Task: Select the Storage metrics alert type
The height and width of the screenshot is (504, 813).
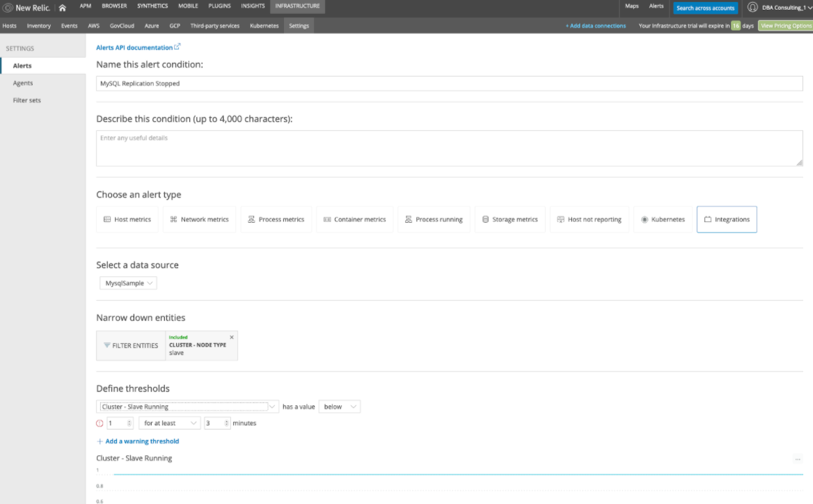Action: tap(510, 219)
